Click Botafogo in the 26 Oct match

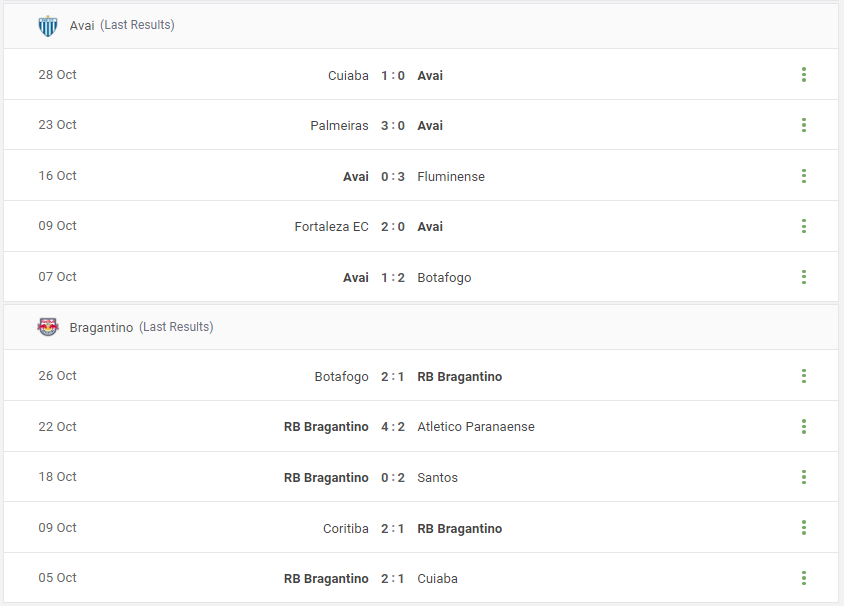coord(341,377)
